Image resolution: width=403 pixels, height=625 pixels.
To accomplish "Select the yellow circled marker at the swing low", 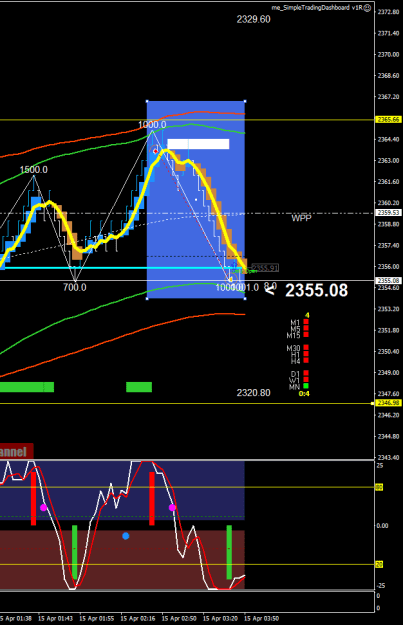I will 231,279.
